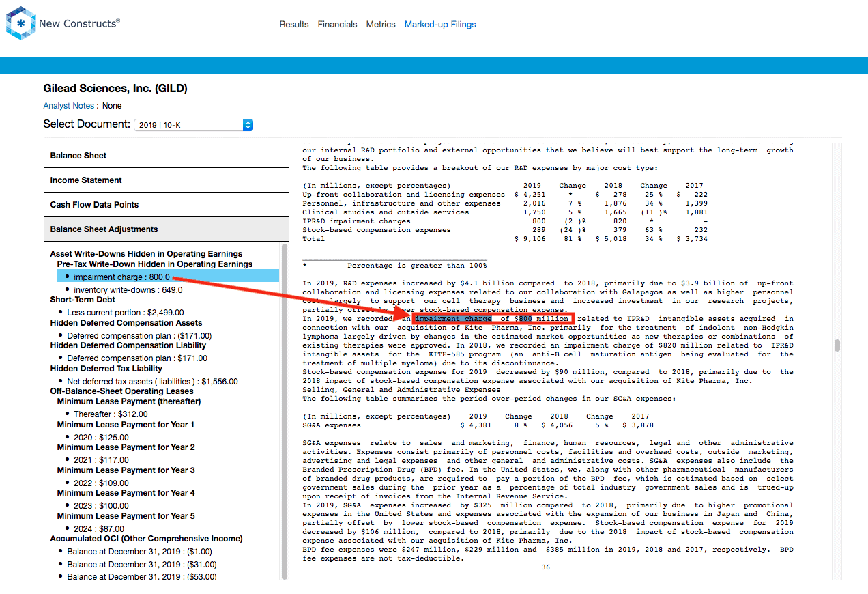Viewport: 868px width, 594px height.
Task: Click the filing document's vertical scrollbar thumb
Action: (837, 345)
